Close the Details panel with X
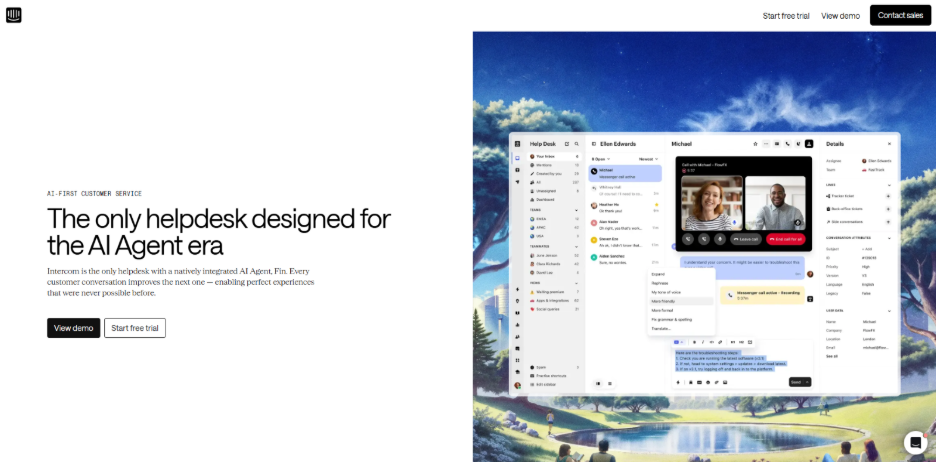The image size is (936, 462). click(889, 144)
